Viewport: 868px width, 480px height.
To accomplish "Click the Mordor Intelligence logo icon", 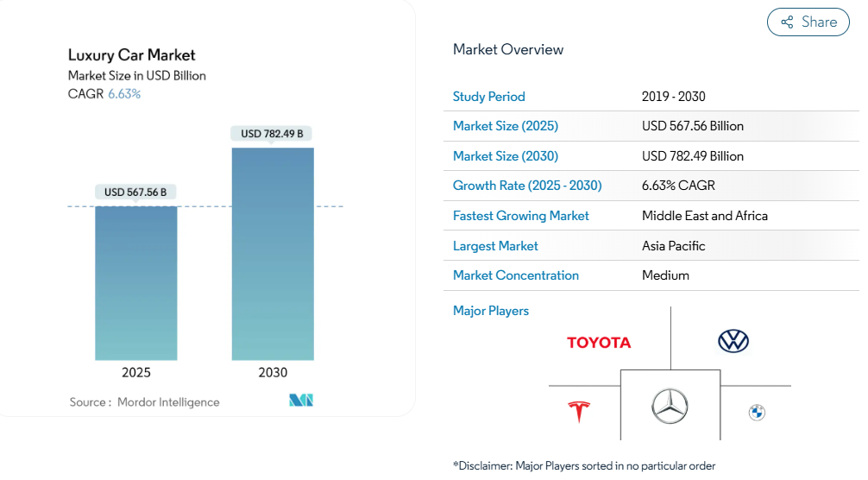I will pyautogui.click(x=301, y=401).
